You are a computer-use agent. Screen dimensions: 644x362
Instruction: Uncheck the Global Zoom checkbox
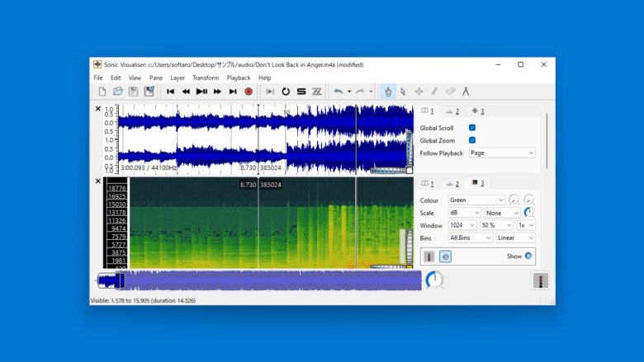pyautogui.click(x=472, y=140)
